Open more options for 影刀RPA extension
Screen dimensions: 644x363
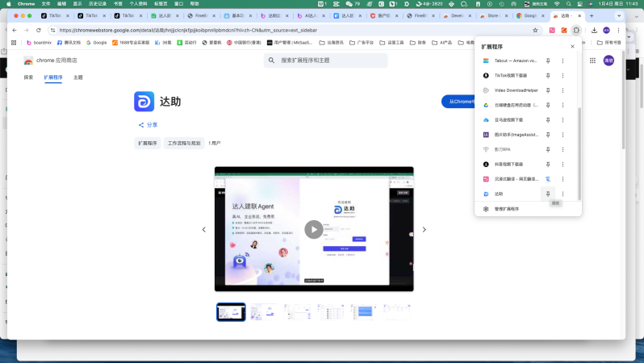pyautogui.click(x=562, y=149)
